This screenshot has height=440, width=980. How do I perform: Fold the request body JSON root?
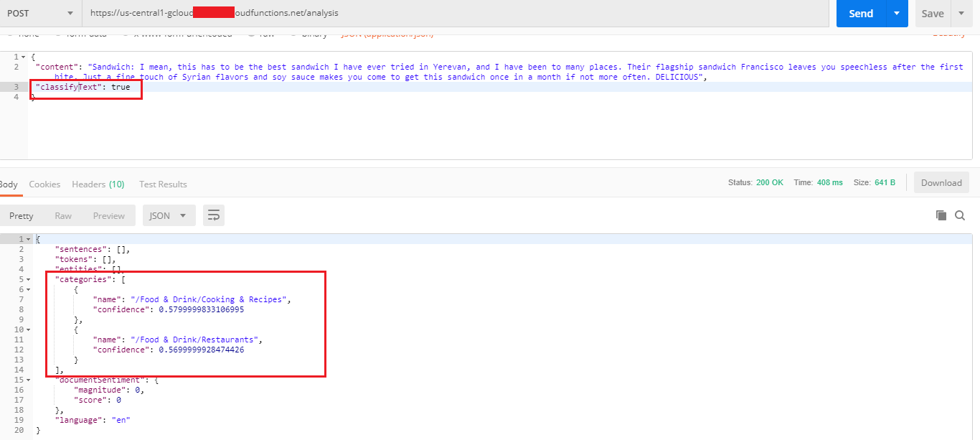pyautogui.click(x=24, y=57)
